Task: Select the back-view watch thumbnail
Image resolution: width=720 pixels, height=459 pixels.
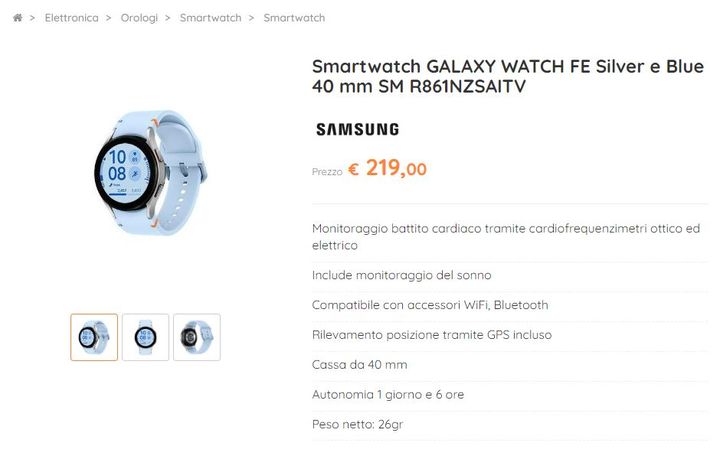Action: pos(197,337)
